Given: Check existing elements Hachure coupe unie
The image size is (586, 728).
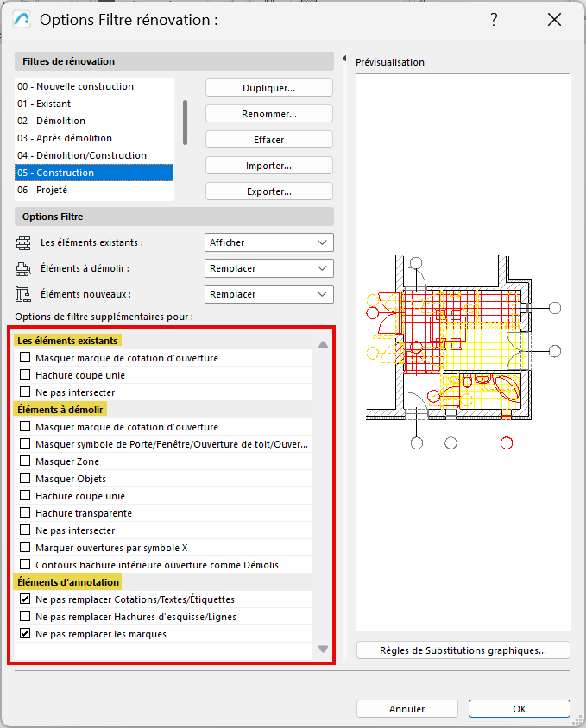Looking at the screenshot, I should 25,374.
